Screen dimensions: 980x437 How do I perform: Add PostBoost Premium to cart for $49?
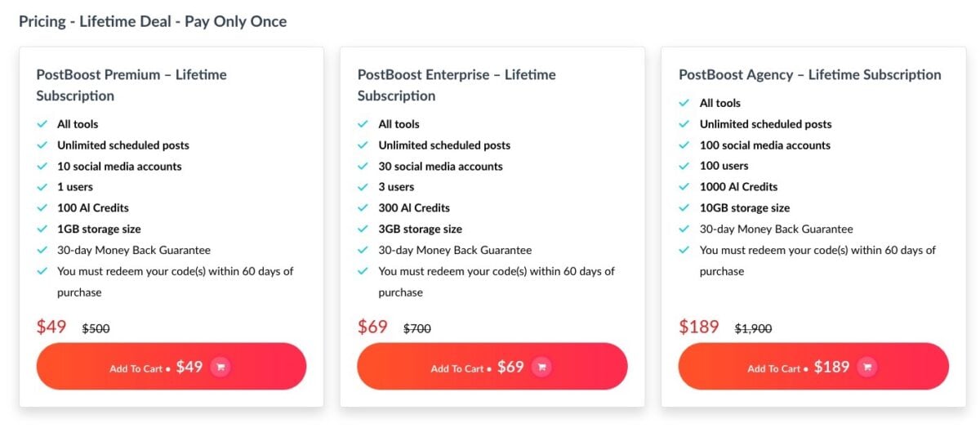[x=171, y=367]
